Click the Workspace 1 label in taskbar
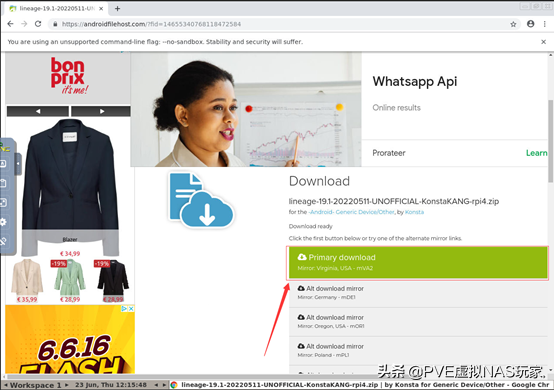The width and height of the screenshot is (554, 390). [35, 385]
